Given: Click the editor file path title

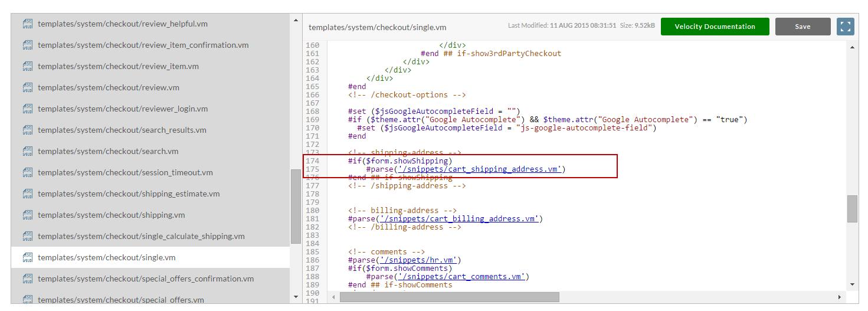Looking at the screenshot, I should [x=378, y=27].
